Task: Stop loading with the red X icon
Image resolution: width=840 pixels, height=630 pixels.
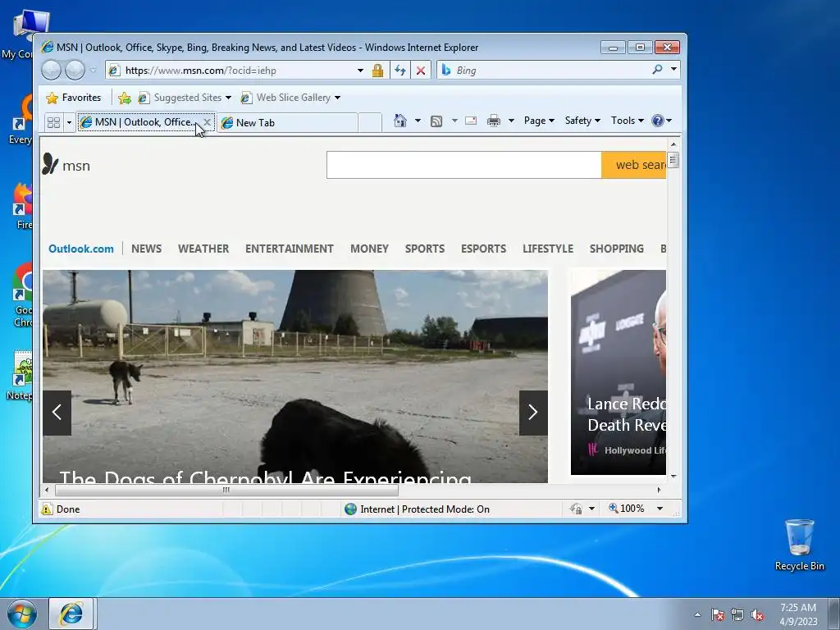Action: click(421, 71)
